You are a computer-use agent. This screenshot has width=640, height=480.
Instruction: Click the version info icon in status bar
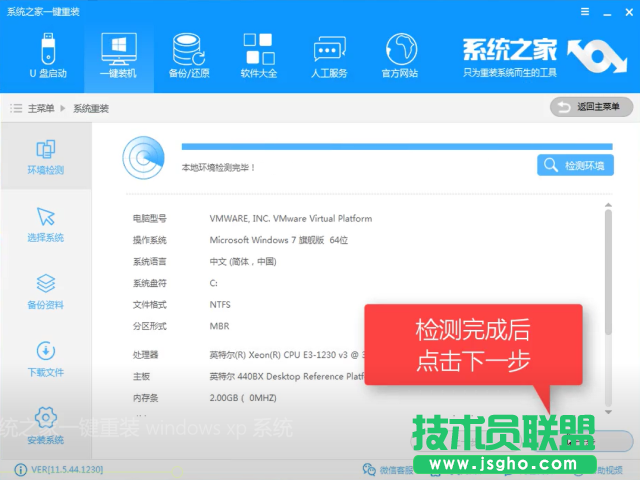point(20,469)
